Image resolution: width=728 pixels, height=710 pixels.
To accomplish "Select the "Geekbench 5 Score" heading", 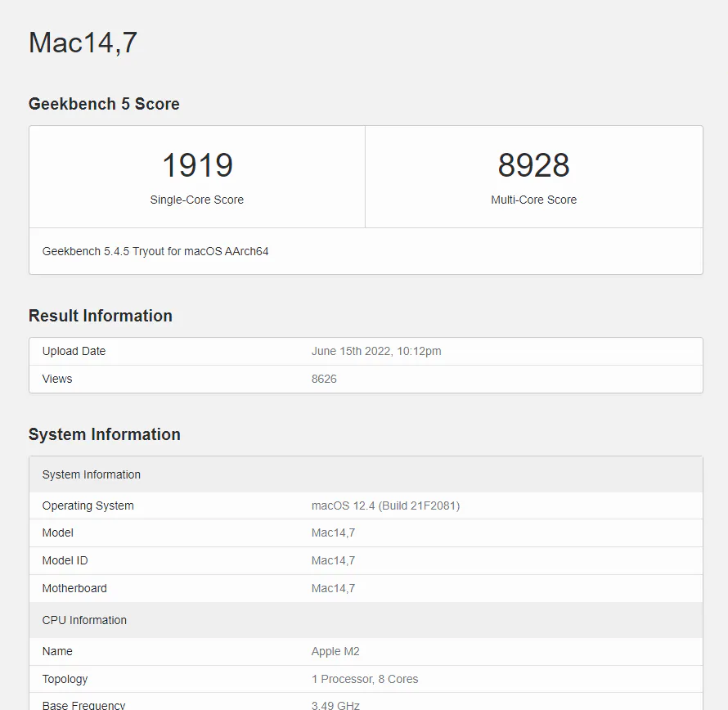I will coord(104,104).
